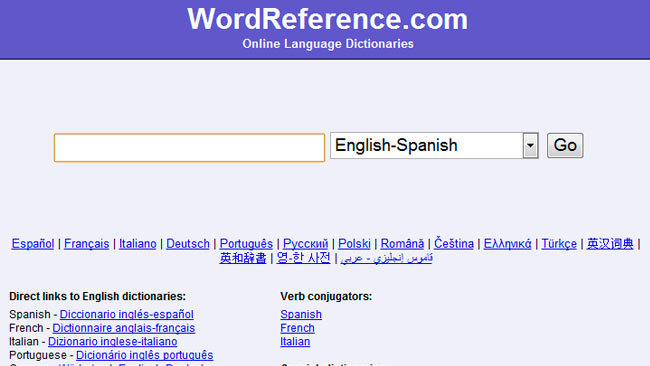Screen dimensions: 650x366
Task: Open the Korean 영-한 사전 link
Action: [303, 258]
